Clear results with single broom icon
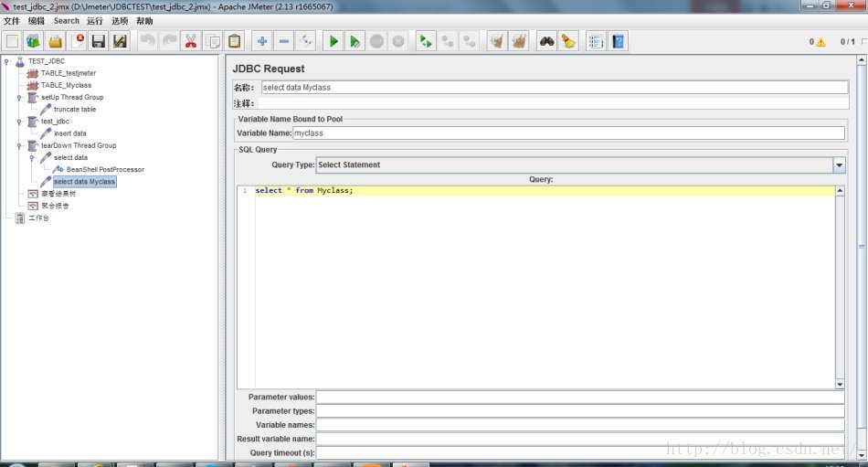868x467 pixels. (496, 41)
